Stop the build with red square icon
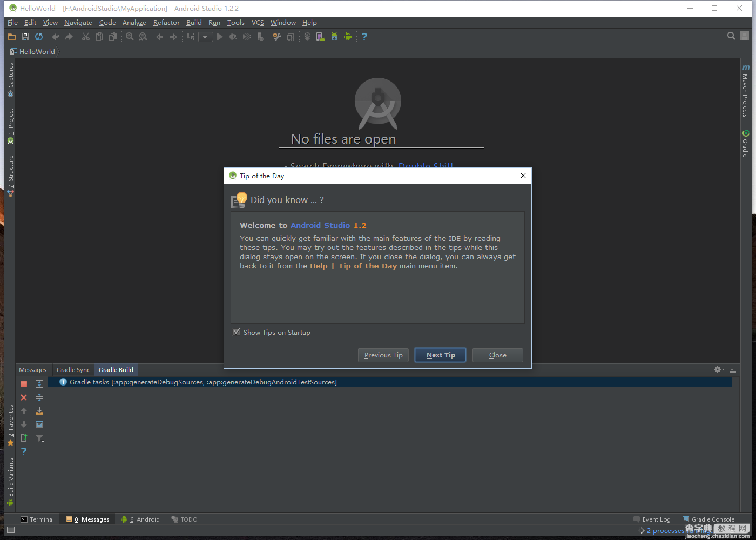The width and height of the screenshot is (756, 540). 24,384
